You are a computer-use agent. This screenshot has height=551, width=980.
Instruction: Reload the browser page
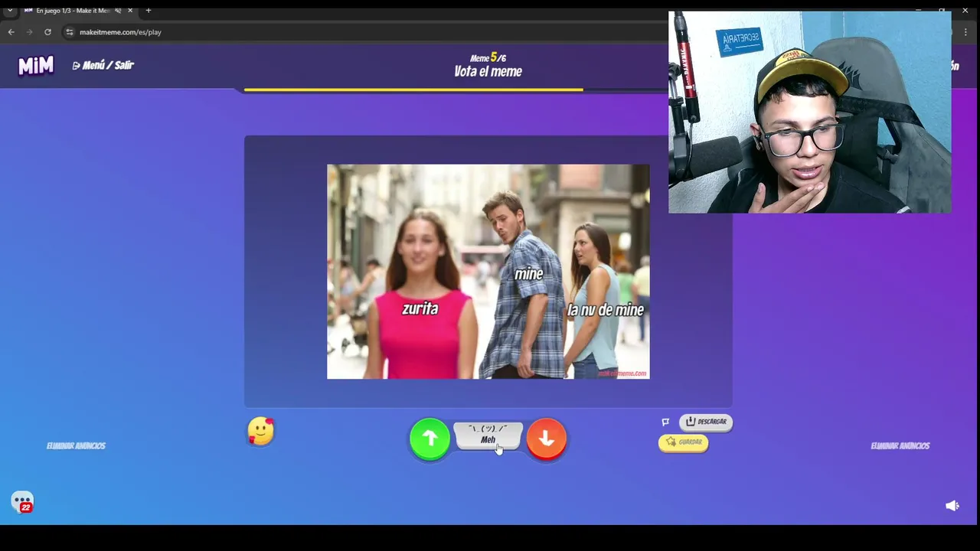47,32
